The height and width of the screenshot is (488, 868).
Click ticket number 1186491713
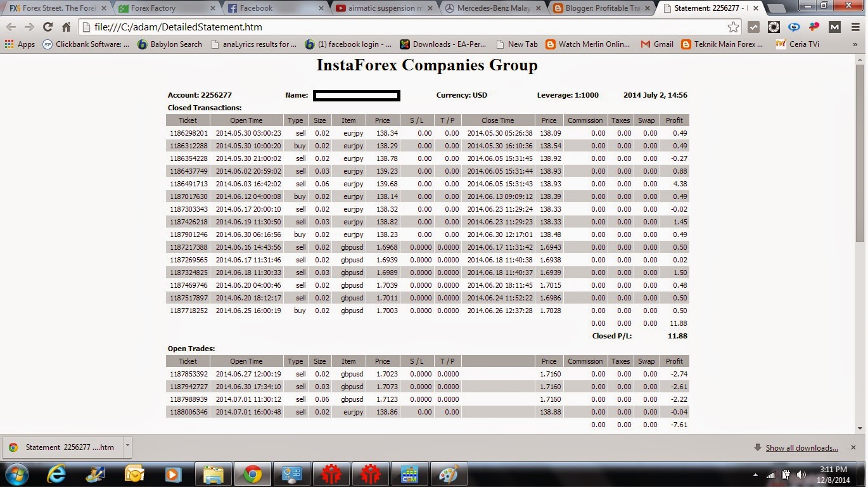(x=188, y=184)
